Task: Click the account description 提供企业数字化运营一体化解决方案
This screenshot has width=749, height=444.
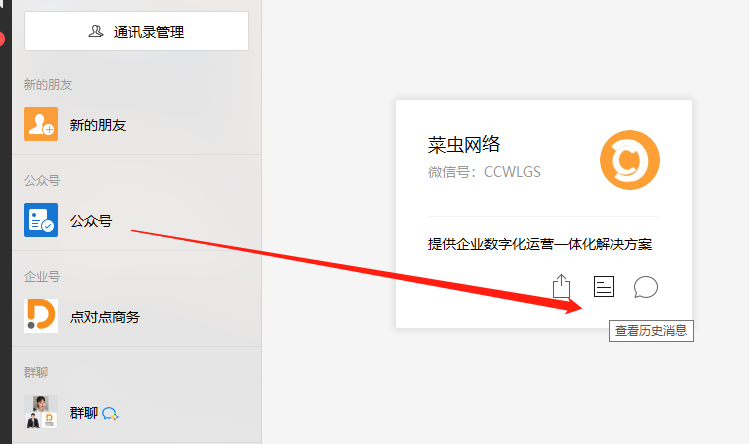Action: tap(540, 244)
